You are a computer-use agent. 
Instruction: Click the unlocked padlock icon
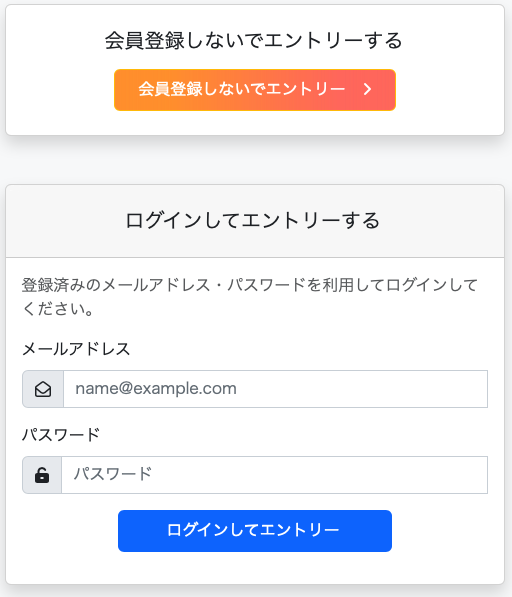pyautogui.click(x=42, y=475)
